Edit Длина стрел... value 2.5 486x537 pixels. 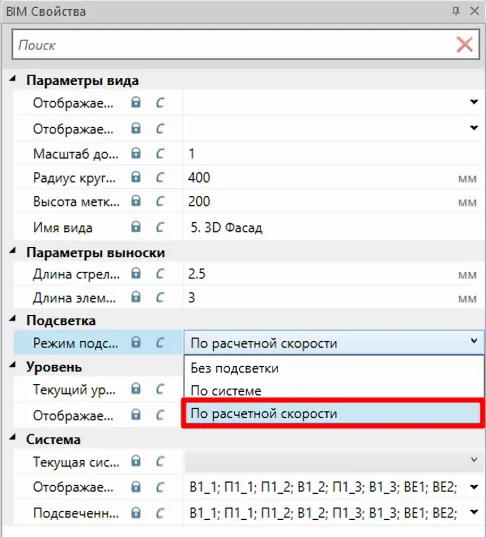334,274
